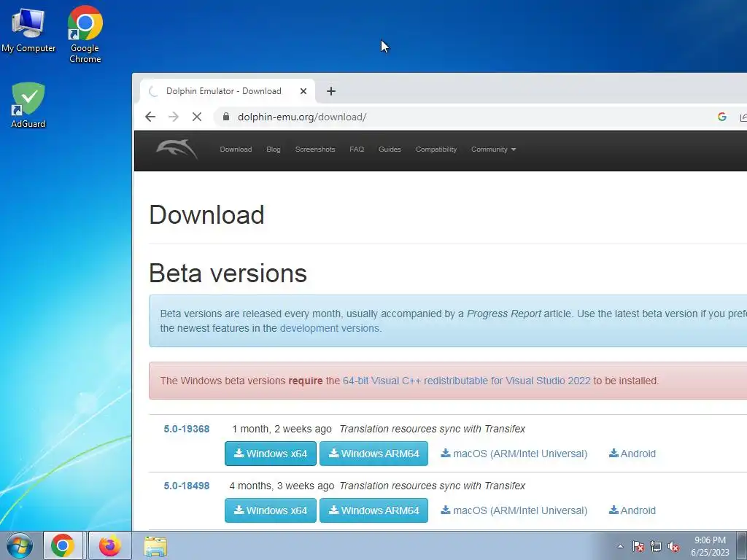Open version 5.0-18498 link
This screenshot has height=560, width=747.
(187, 486)
